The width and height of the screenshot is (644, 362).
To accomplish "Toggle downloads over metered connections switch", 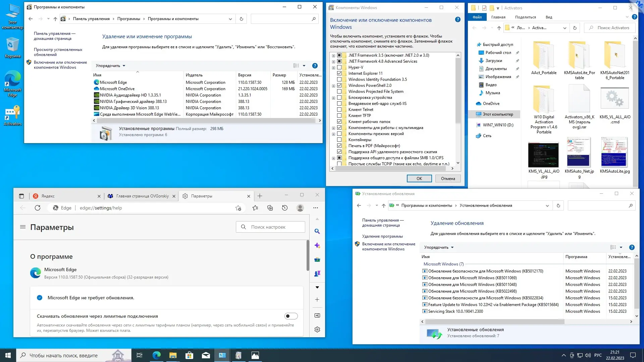I will [x=290, y=316].
